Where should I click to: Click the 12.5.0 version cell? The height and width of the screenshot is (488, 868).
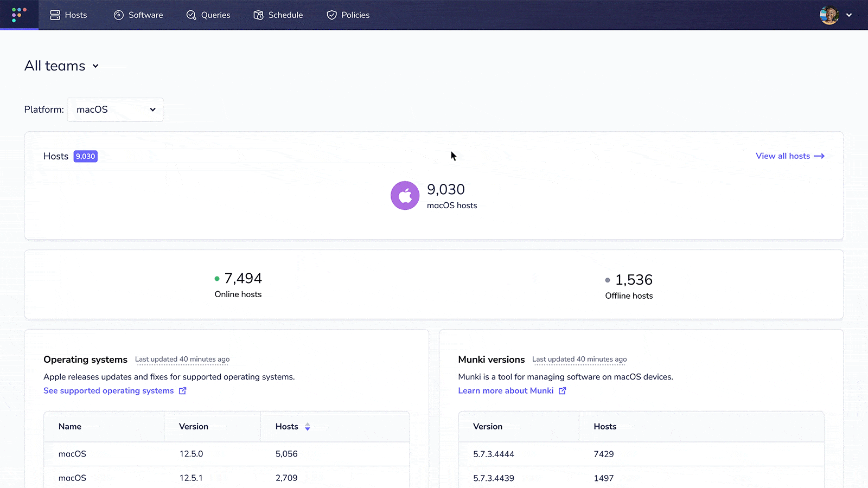click(x=191, y=454)
